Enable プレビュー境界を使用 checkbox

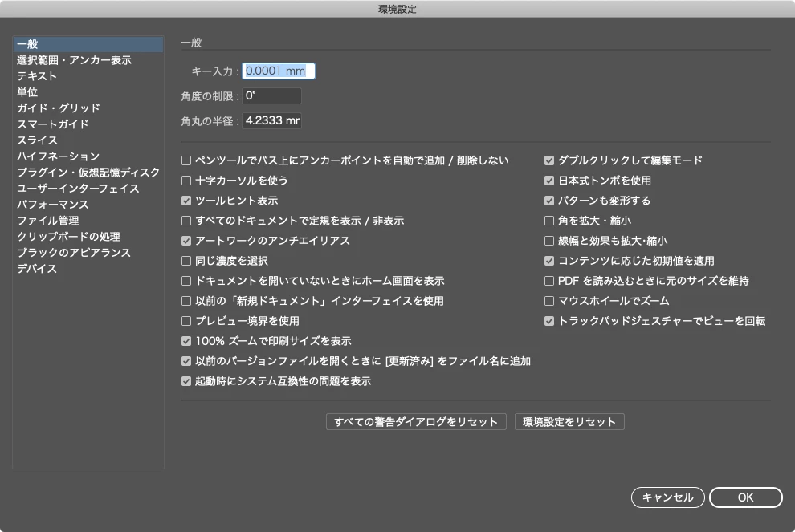pos(186,321)
